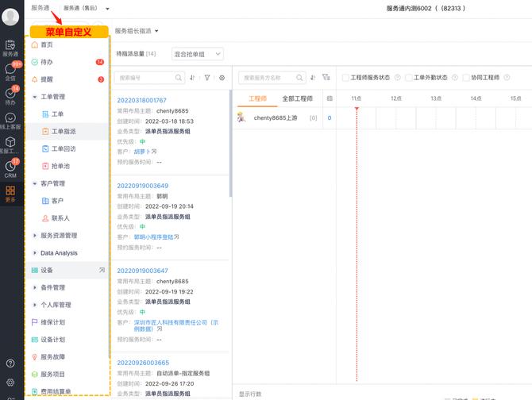Click the sort icon beside order search
This screenshot has height=400, width=532.
click(x=192, y=78)
